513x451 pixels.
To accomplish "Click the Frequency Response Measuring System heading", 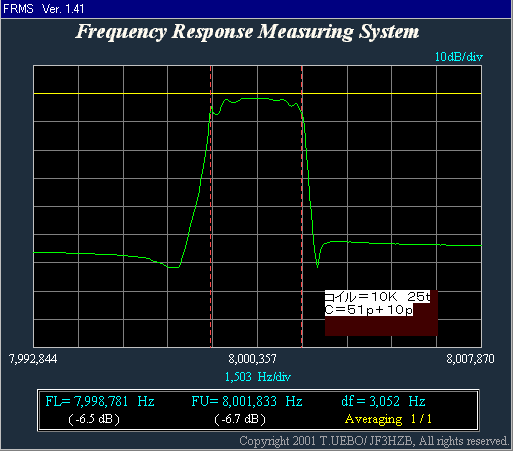I will click(247, 32).
